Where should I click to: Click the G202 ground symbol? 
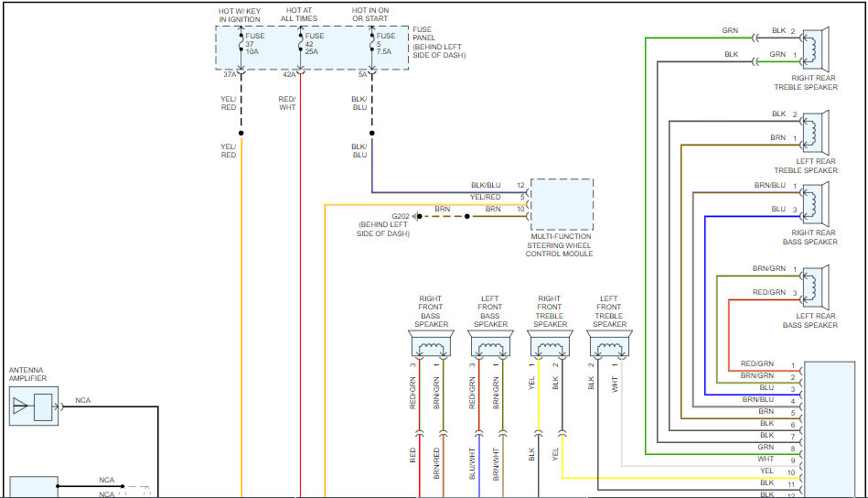coord(418,216)
